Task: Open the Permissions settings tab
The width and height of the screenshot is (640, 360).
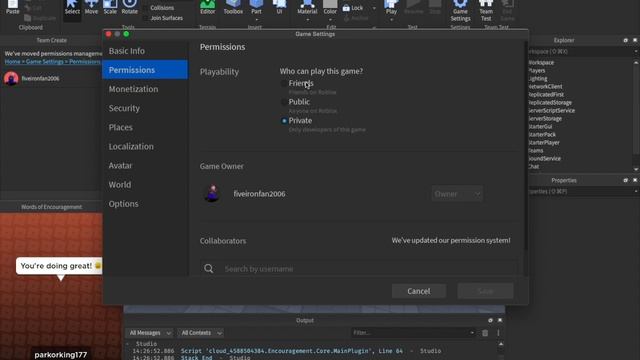Action: pyautogui.click(x=145, y=70)
